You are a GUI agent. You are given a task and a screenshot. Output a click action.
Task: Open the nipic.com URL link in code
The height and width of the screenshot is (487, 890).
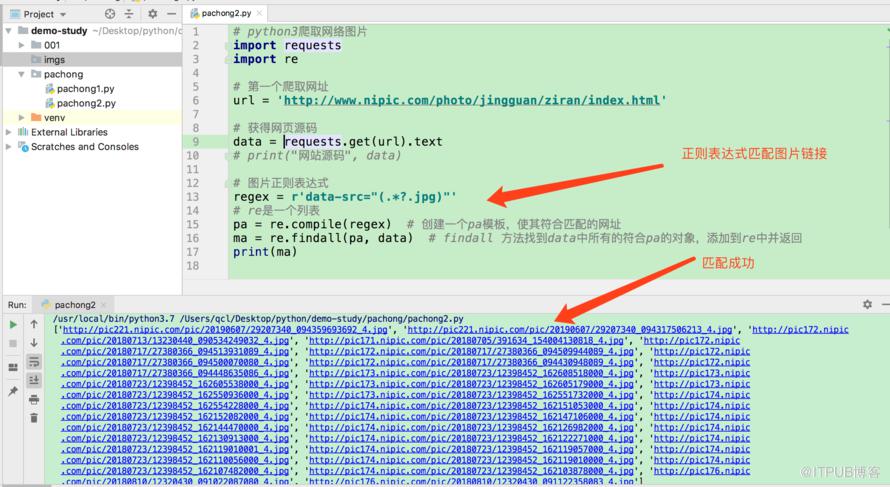click(x=471, y=100)
